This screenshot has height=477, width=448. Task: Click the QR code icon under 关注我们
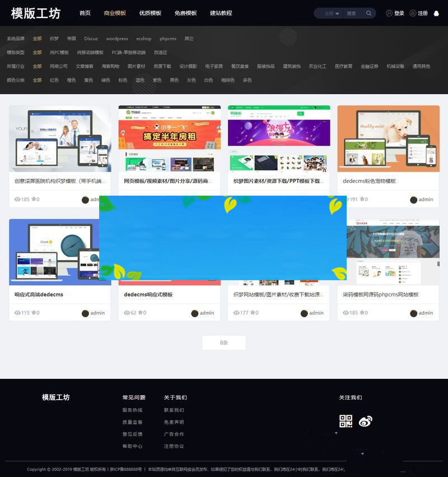coord(346,421)
